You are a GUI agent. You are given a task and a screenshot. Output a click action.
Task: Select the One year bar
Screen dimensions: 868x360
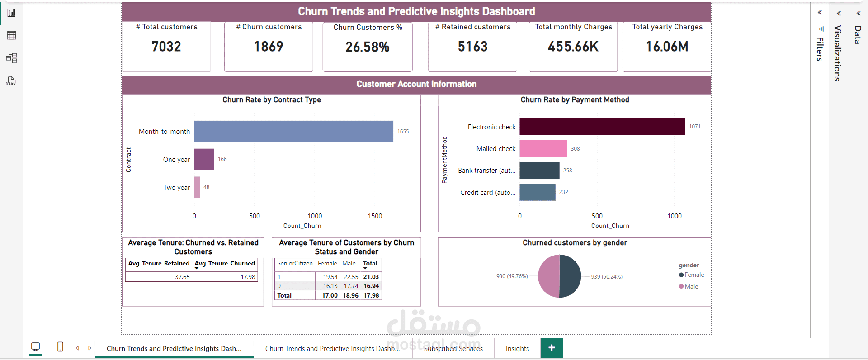click(x=204, y=159)
